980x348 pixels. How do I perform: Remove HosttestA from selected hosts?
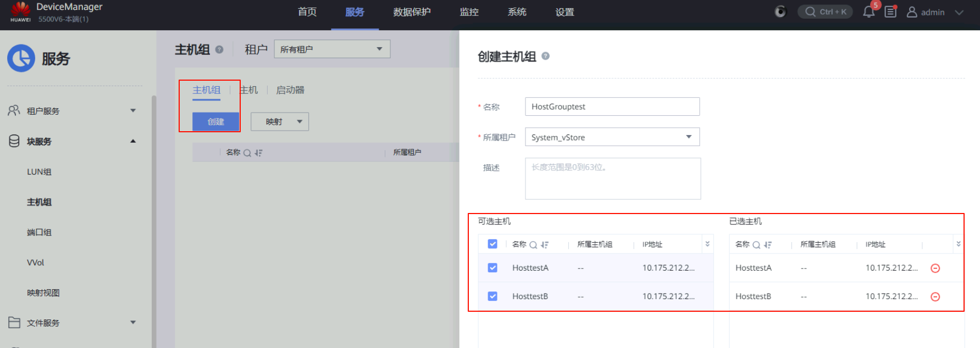click(x=935, y=268)
